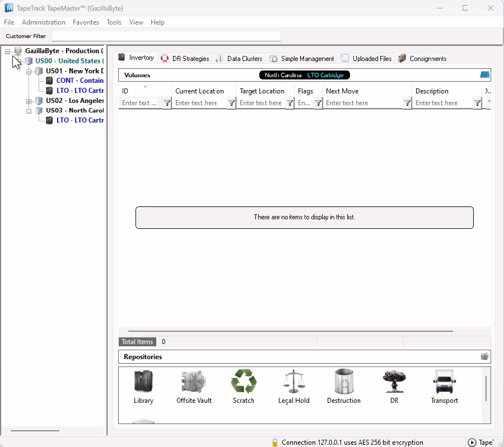The width and height of the screenshot is (504, 447).
Task: Click the Flags column filter funnel
Action: 318,103
